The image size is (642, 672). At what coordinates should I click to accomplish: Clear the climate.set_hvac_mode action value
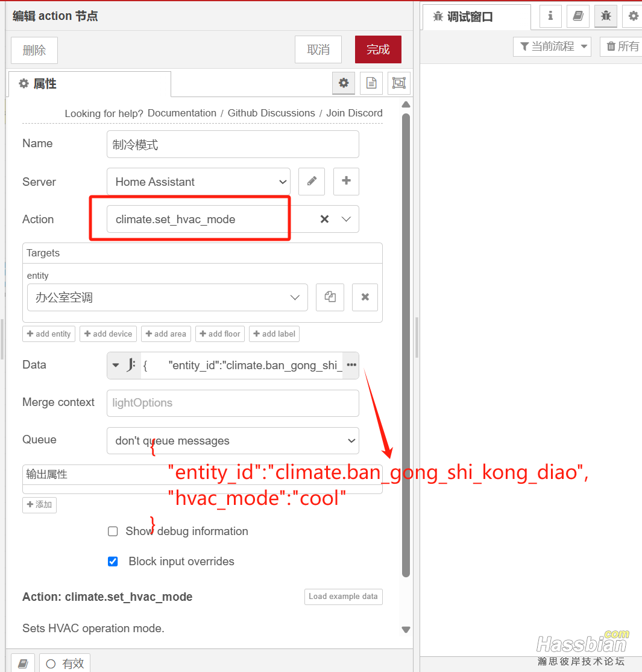(324, 219)
